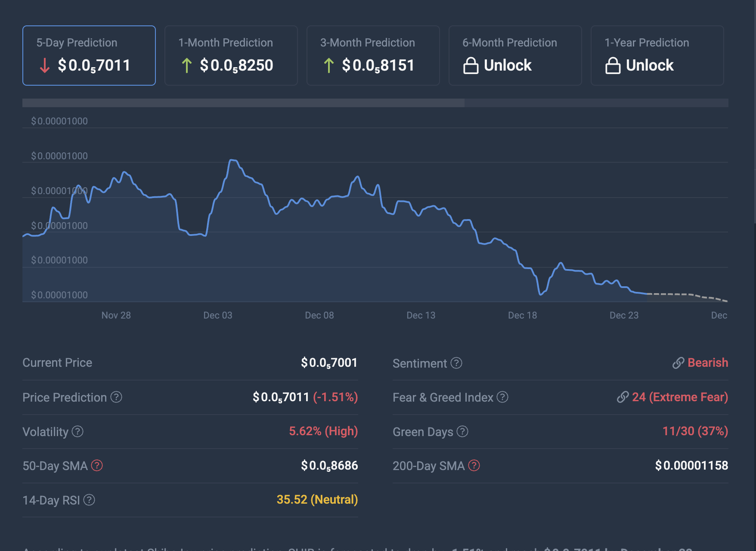Select the 5-Day Prediction tab

click(x=89, y=56)
